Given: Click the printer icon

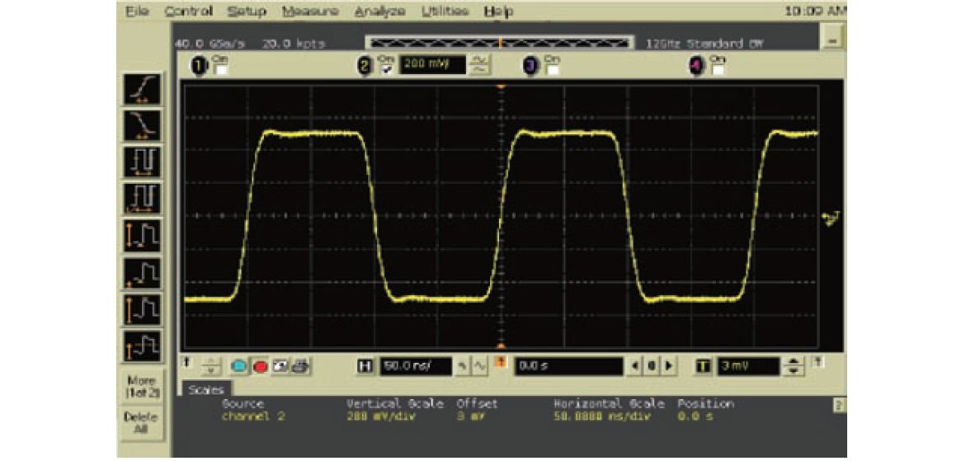Looking at the screenshot, I should [300, 367].
